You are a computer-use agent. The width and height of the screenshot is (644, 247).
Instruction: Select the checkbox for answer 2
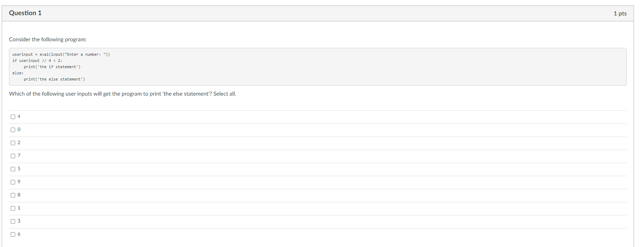(13, 143)
